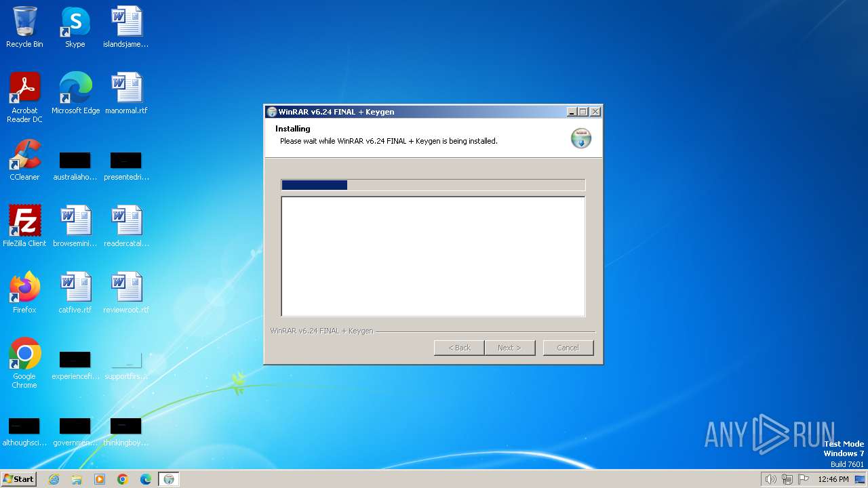Launch Windows Media Player from the taskbar
The height and width of the screenshot is (488, 868).
click(100, 479)
